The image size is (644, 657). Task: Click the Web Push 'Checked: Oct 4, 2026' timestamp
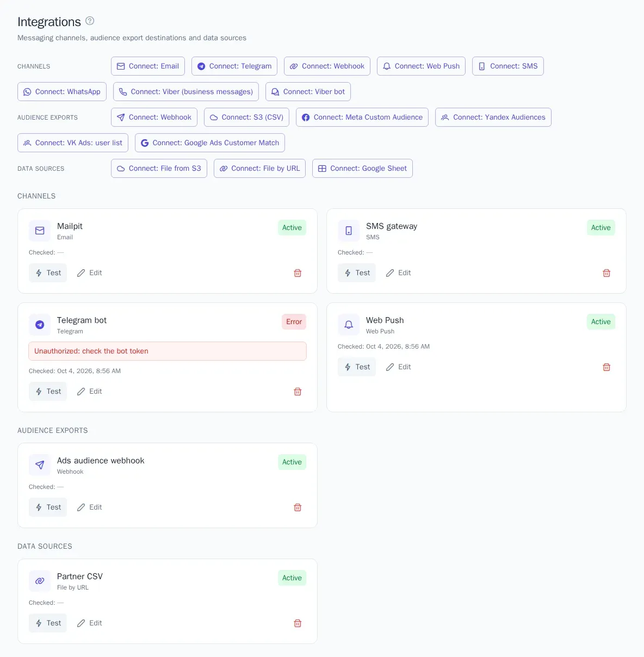pos(383,346)
